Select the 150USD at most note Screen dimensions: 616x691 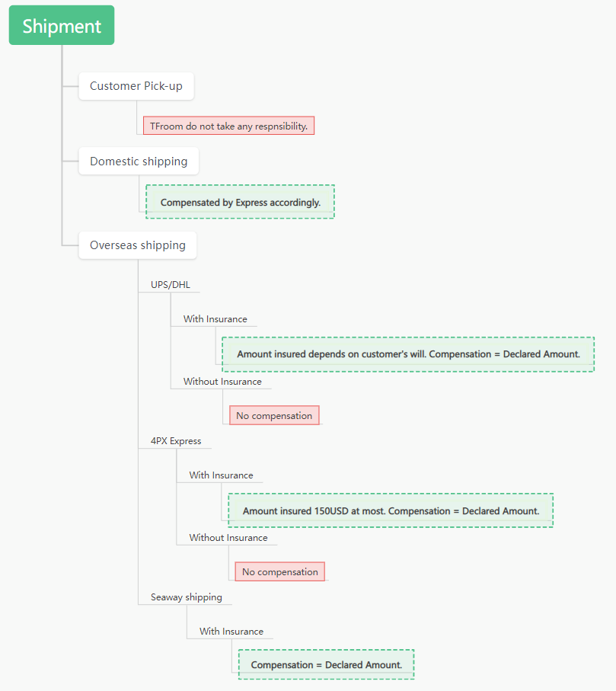(391, 510)
